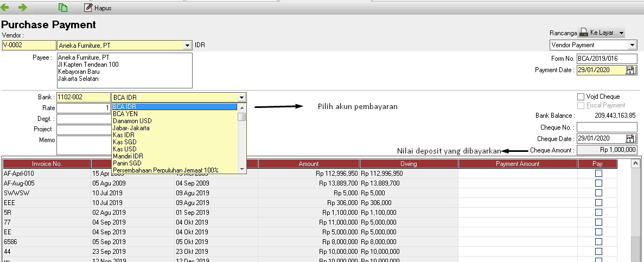Click the green back arrow icon
Image resolution: width=644 pixels, height=262 pixels.
click(x=5, y=8)
